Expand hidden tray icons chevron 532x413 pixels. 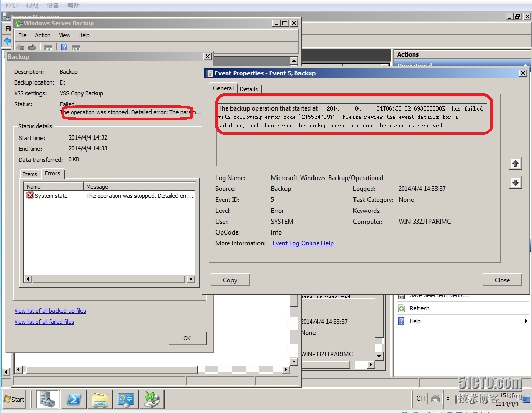[x=448, y=399]
